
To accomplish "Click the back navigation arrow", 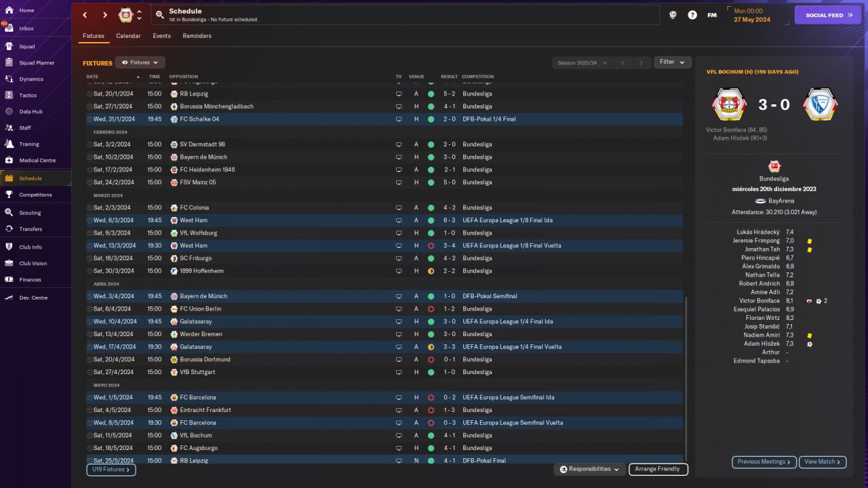I will pyautogui.click(x=85, y=15).
